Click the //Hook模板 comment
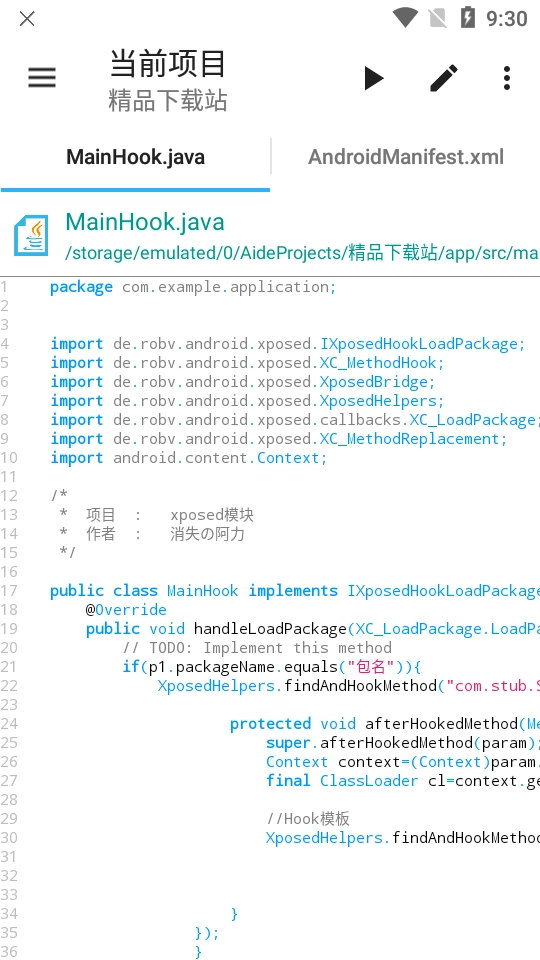 pos(308,819)
